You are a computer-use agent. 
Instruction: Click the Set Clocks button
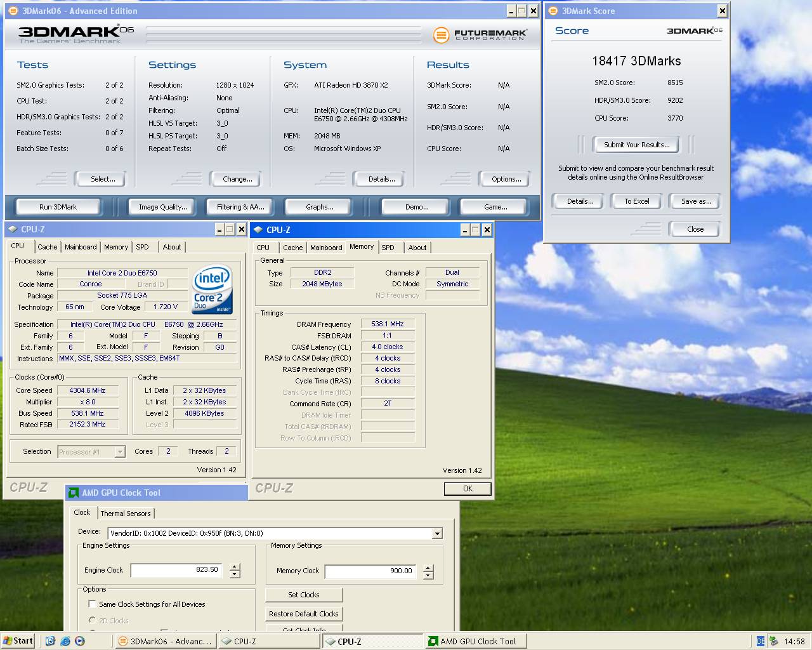[304, 595]
